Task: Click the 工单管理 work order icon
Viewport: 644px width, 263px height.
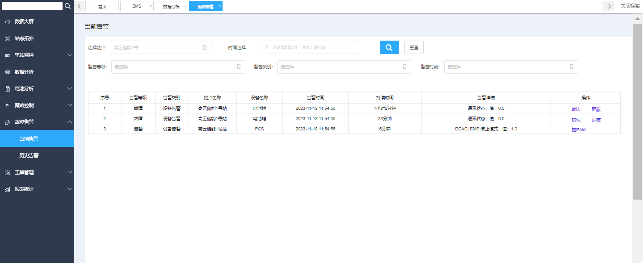Action: click(8, 172)
